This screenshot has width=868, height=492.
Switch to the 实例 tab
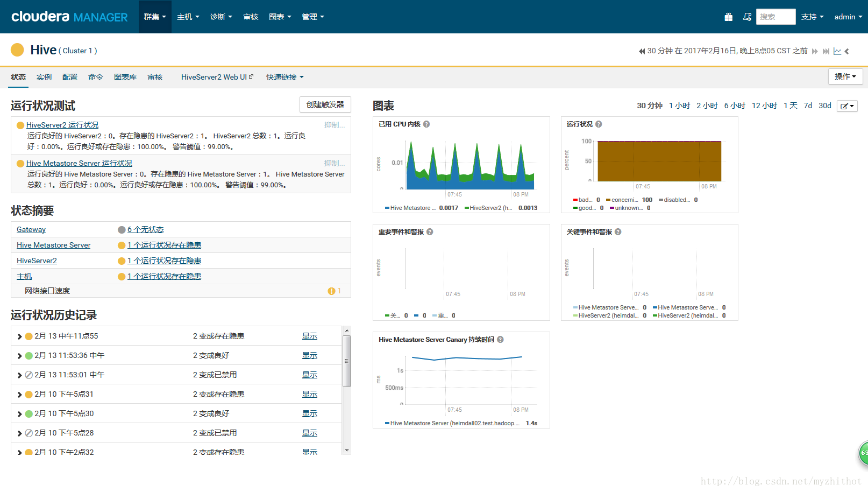click(x=44, y=77)
